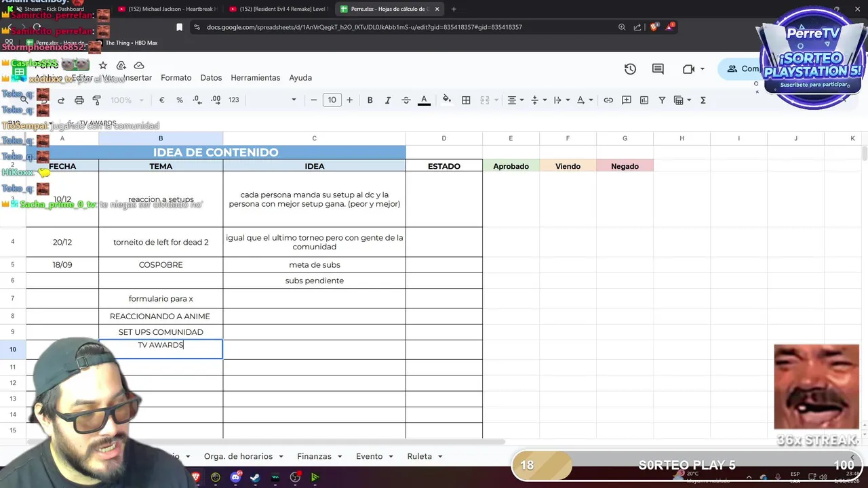
Task: Select the Aprobado status cell
Action: coord(511,166)
